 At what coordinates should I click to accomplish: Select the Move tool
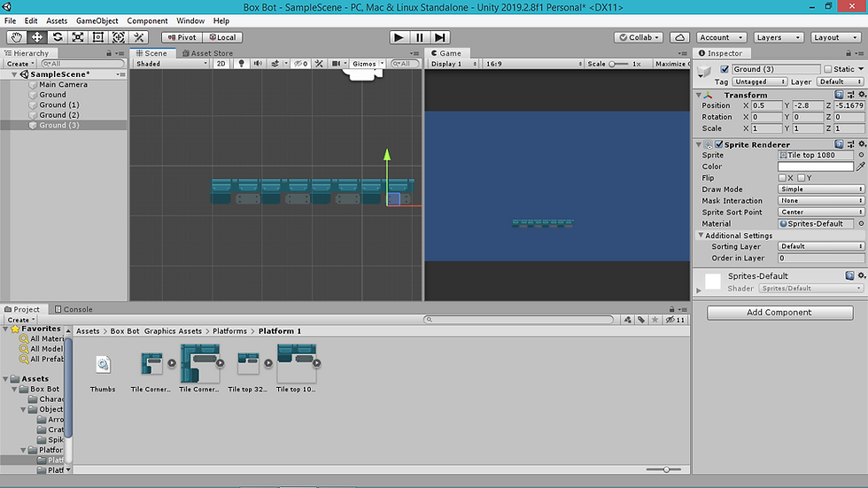(37, 37)
